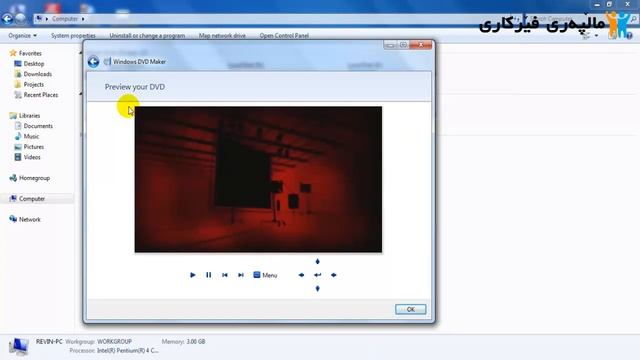Pause the DVD preview playback

pos(209,275)
